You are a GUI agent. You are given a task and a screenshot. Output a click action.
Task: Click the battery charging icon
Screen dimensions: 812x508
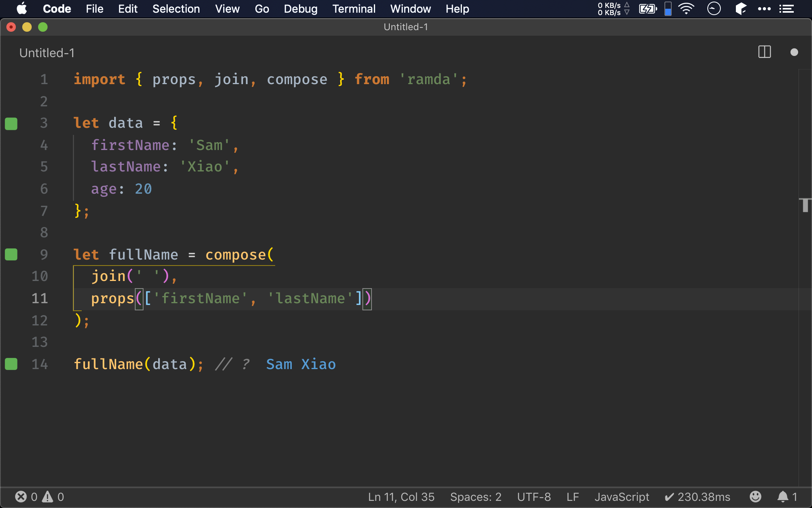tap(648, 9)
